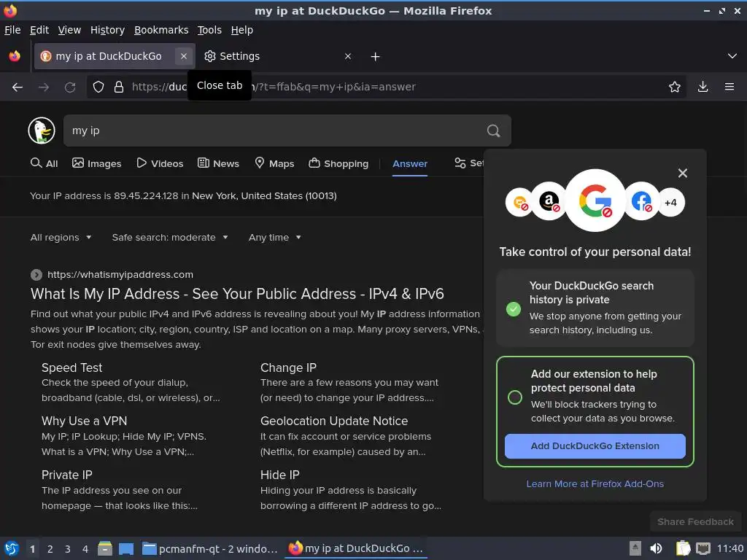
Task: Click the whatismyipaddress.com URL link
Action: pos(120,274)
